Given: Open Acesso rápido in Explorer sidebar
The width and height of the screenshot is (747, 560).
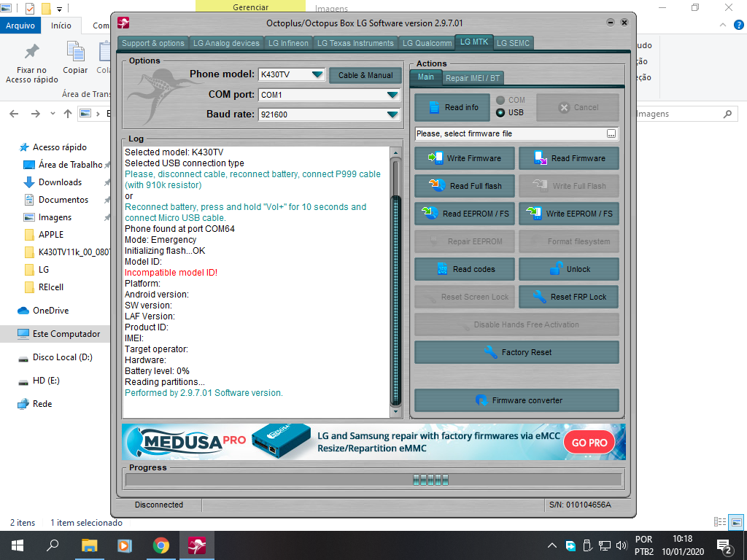Looking at the screenshot, I should click(60, 147).
